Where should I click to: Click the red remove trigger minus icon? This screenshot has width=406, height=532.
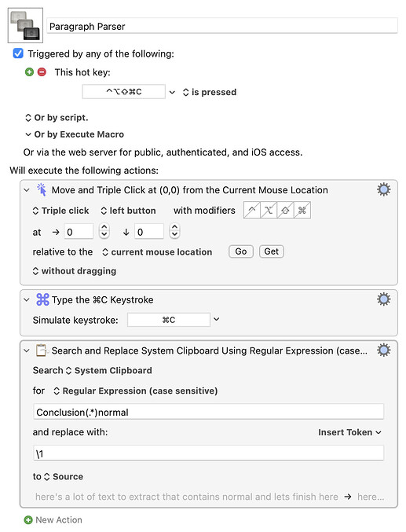point(42,72)
